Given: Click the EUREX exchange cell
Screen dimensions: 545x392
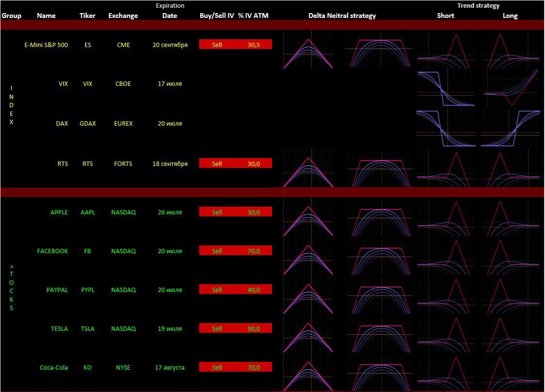Looking at the screenshot, I should coord(123,123).
